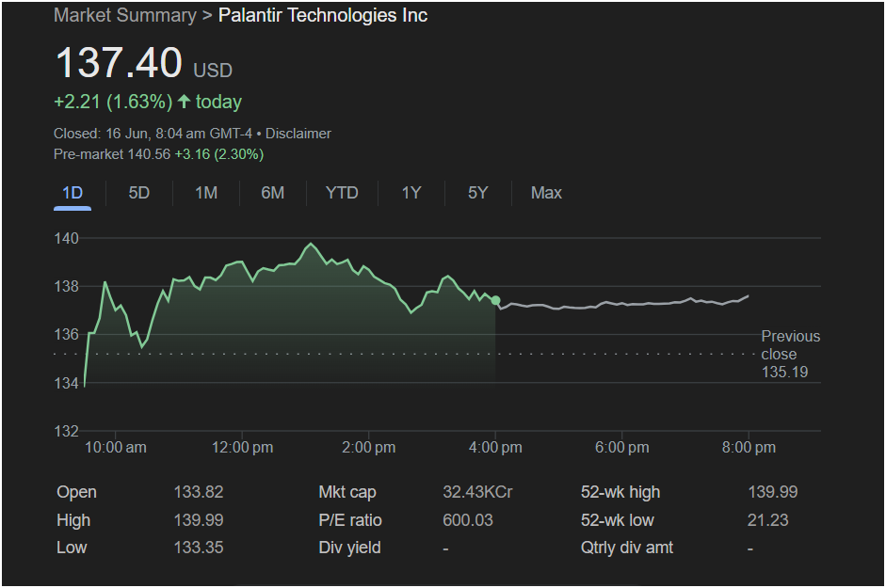The image size is (886, 588).
Task: Open the 1M chart range
Action: (x=206, y=193)
